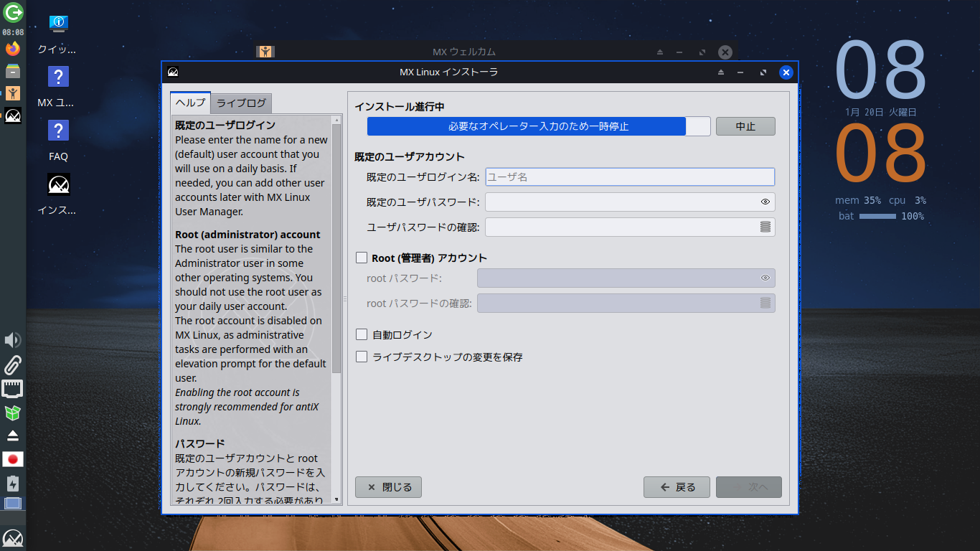Click the strength meter in root パスワードの確認 field
Screen dimensions: 980x551
(765, 303)
